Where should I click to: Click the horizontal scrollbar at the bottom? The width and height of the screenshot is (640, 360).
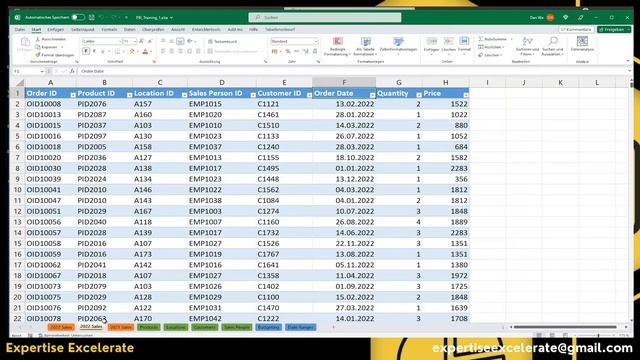tap(565, 327)
